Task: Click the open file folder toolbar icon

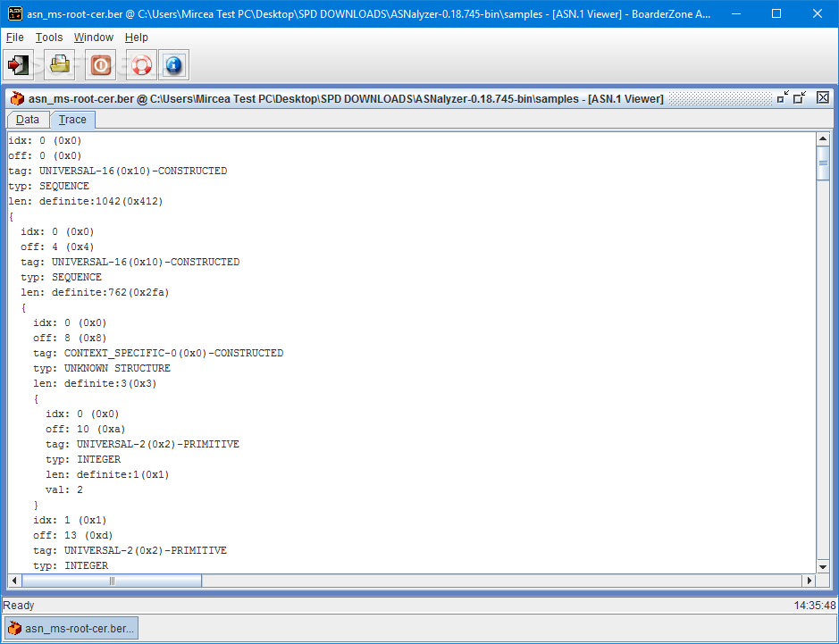Action: [x=59, y=65]
